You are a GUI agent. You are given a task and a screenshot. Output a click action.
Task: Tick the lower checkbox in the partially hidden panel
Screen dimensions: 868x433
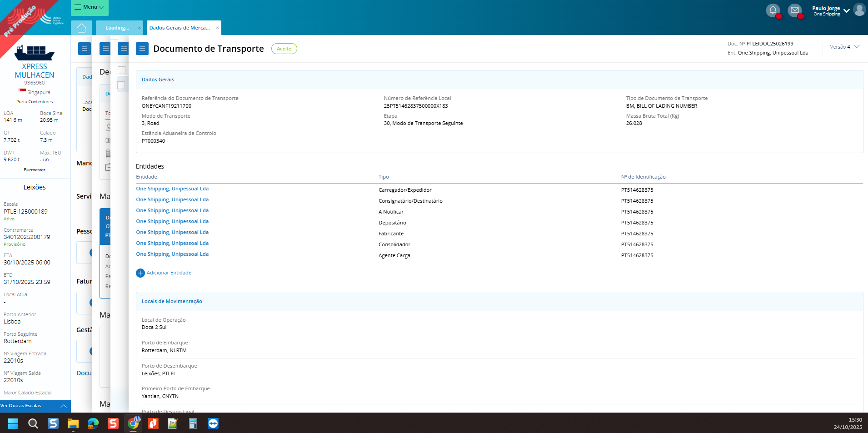pos(121,85)
